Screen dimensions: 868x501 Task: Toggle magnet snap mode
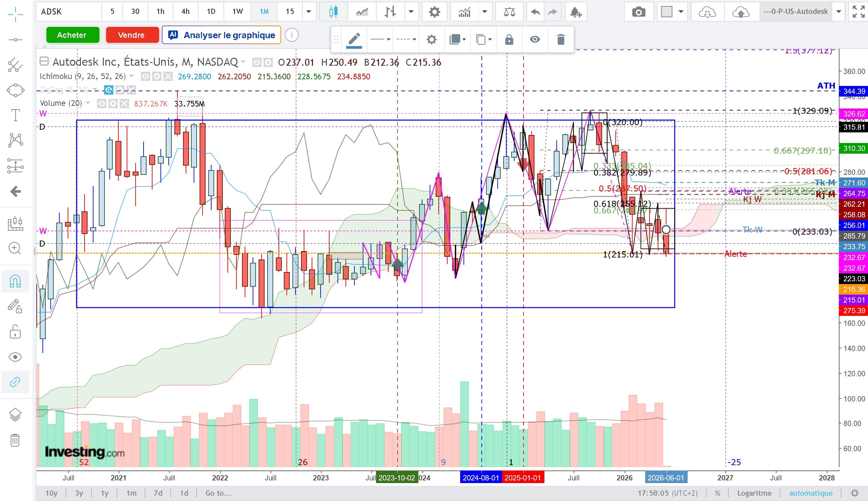(15, 281)
